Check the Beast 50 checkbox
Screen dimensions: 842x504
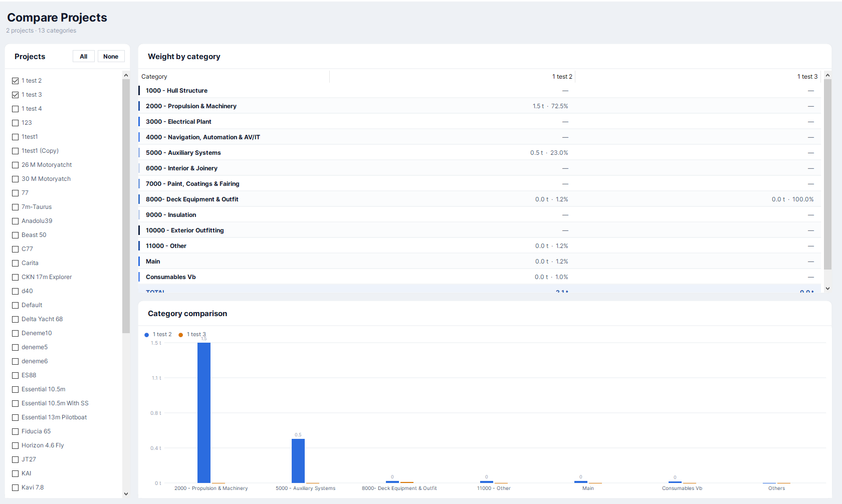[x=16, y=235]
